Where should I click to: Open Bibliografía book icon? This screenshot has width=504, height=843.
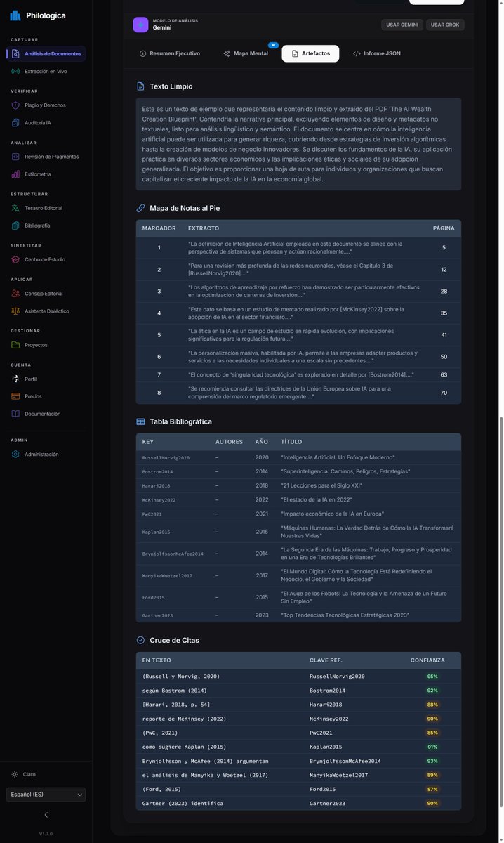pos(16,226)
